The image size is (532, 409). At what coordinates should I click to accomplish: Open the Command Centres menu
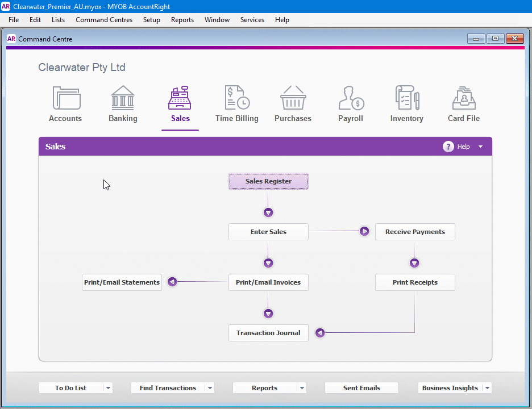click(x=104, y=20)
